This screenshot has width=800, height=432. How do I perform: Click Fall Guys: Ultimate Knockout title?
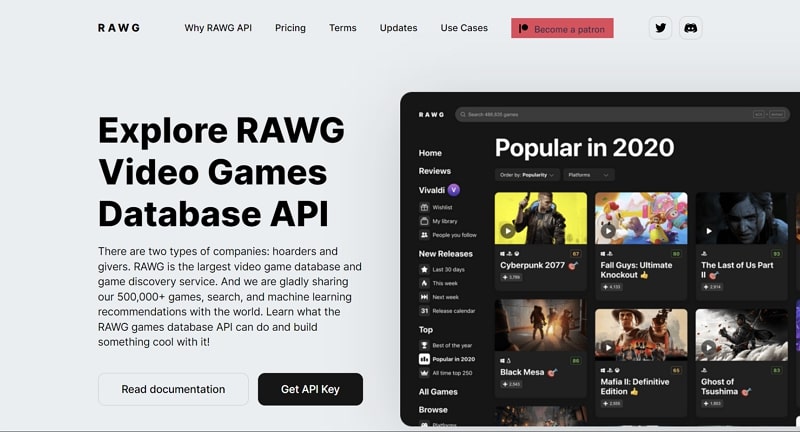(x=636, y=270)
